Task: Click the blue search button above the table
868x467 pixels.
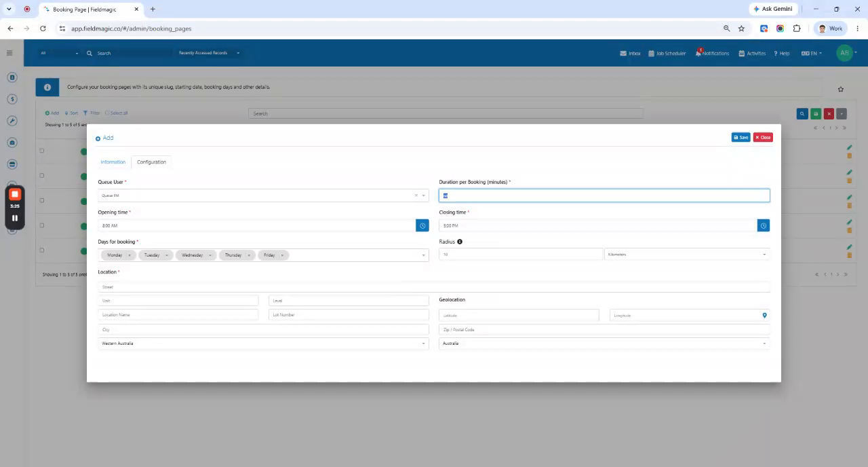Action: point(802,114)
